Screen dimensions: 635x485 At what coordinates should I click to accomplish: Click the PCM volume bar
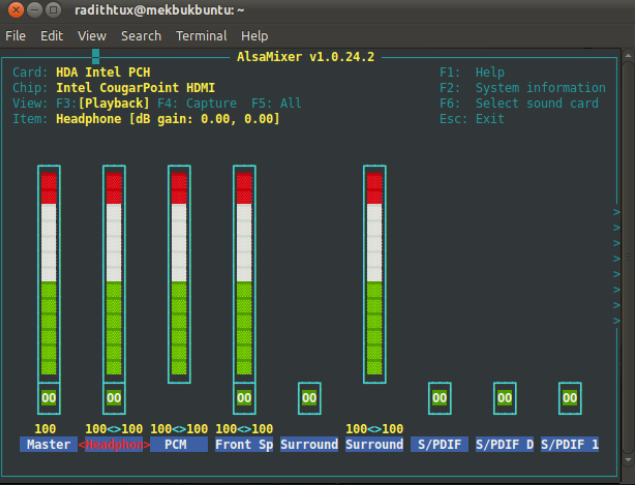[179, 274]
